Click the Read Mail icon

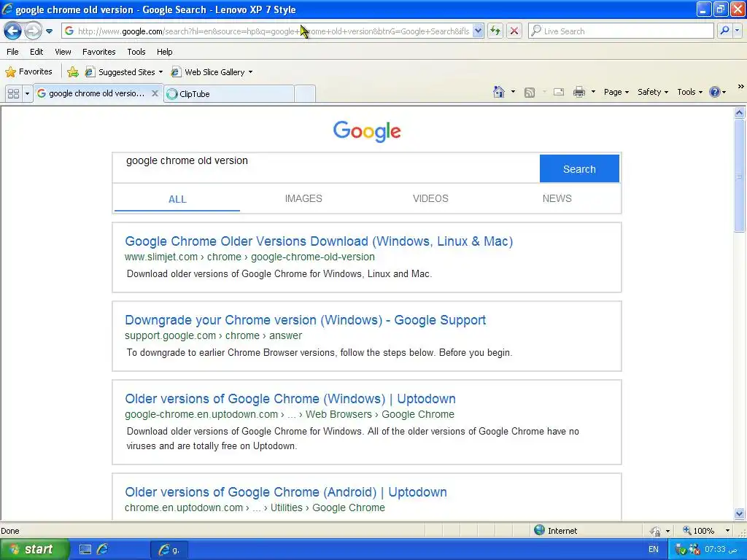click(559, 93)
